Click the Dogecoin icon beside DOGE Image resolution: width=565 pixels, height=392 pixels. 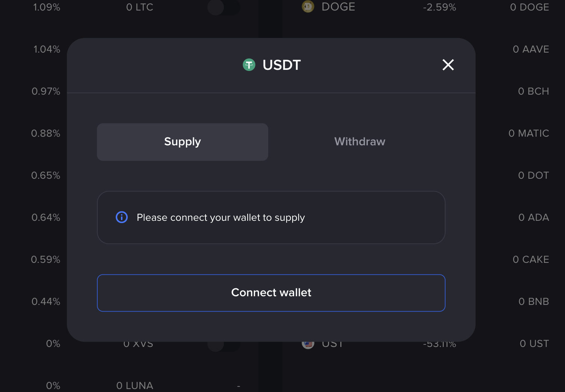[x=308, y=7]
